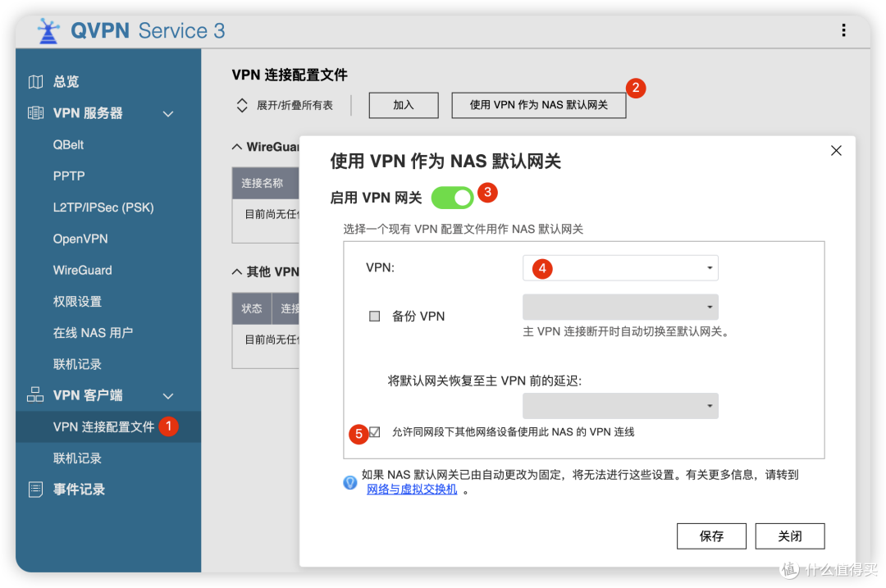Click the VPN 服务器 sidebar heading

click(88, 113)
